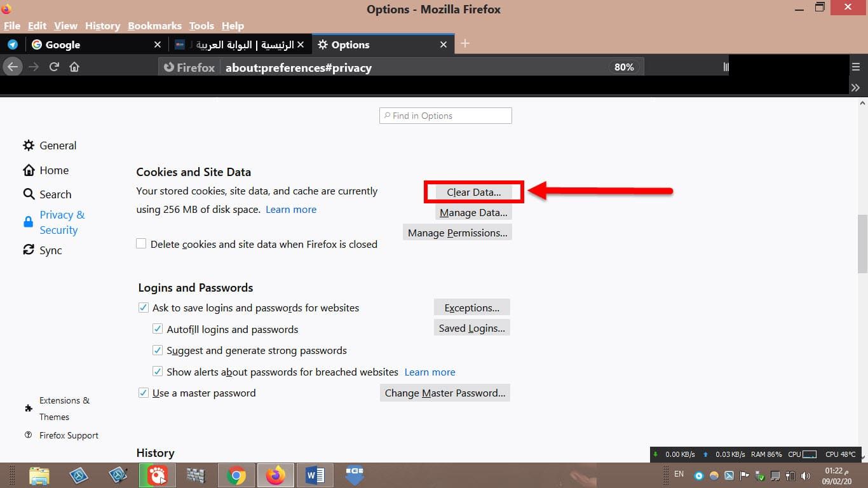Screen dimensions: 868x488
Task: Toggle Ask to save logins and passwords
Action: pos(143,308)
